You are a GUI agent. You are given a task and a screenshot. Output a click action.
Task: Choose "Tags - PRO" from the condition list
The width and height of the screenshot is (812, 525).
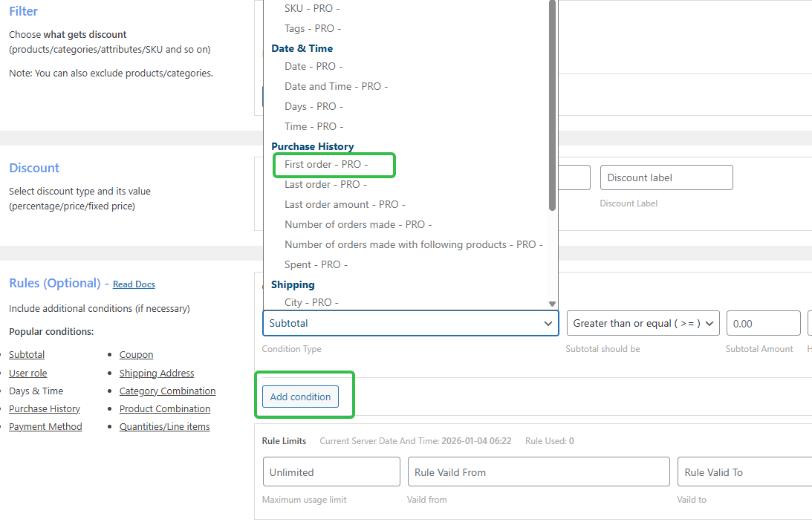[x=312, y=28]
